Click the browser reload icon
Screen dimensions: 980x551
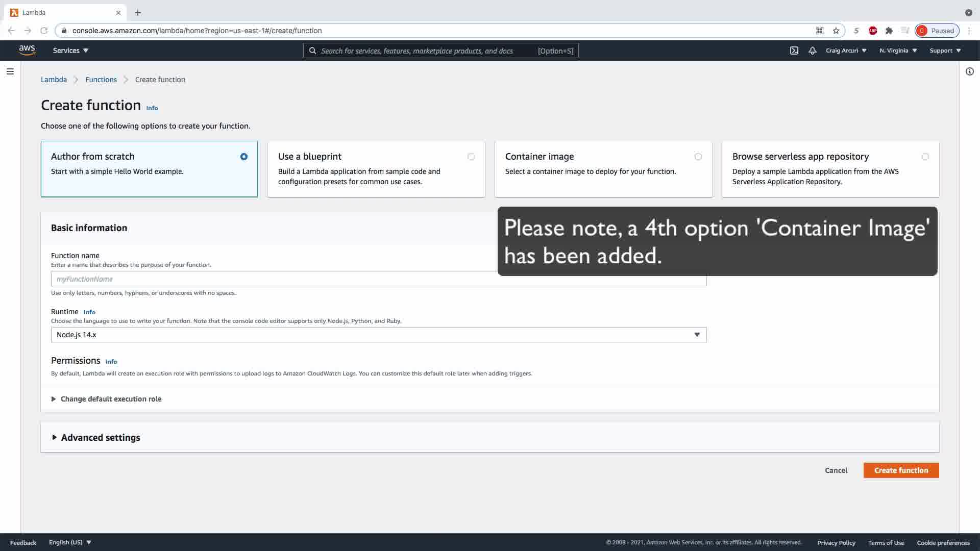coord(44,31)
